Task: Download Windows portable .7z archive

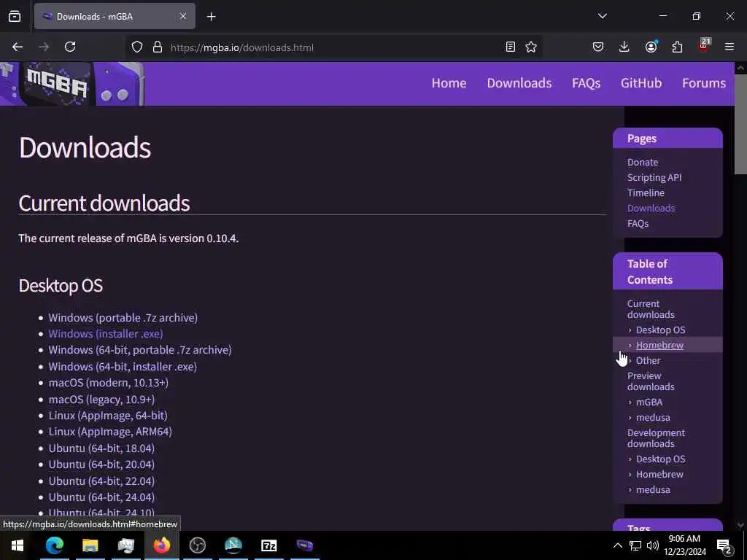Action: (123, 318)
